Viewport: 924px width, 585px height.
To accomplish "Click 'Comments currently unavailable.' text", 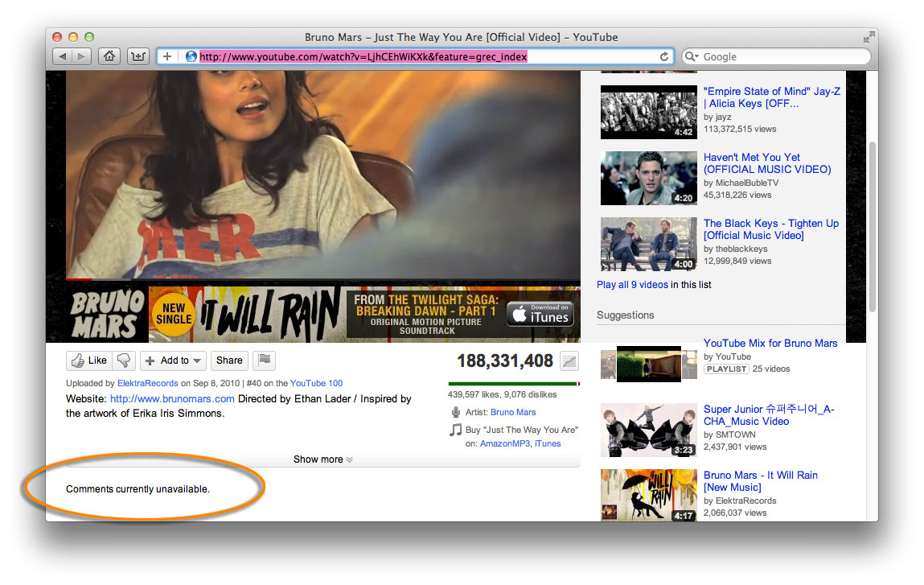I will pos(138,489).
